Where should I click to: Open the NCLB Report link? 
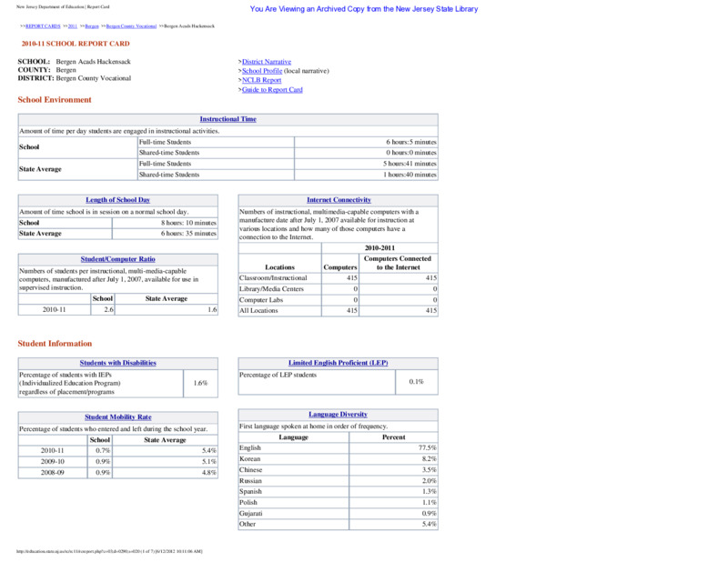(x=261, y=80)
